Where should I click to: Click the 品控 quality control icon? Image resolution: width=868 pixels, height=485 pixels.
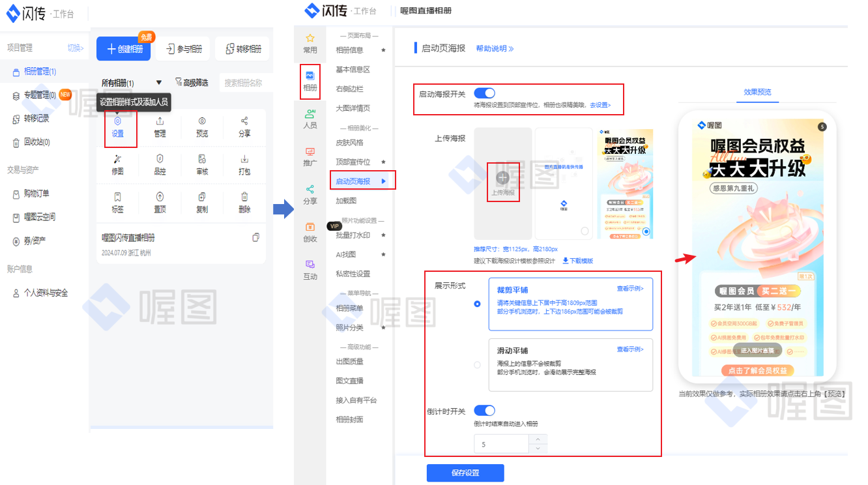[x=160, y=159]
